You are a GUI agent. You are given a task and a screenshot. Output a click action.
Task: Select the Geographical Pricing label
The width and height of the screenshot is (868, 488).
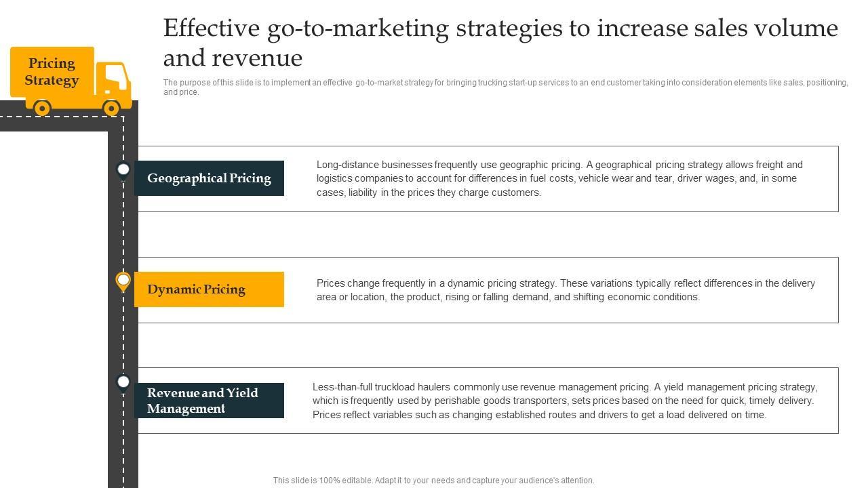[x=209, y=178]
